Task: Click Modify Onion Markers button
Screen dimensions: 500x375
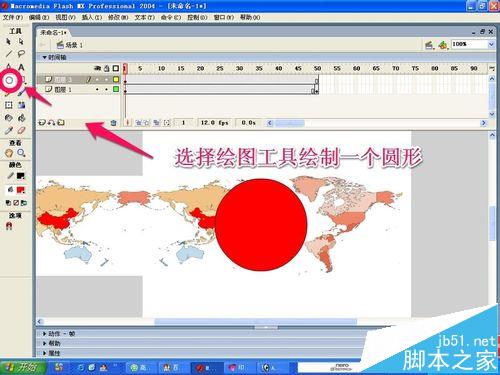Action: point(167,123)
